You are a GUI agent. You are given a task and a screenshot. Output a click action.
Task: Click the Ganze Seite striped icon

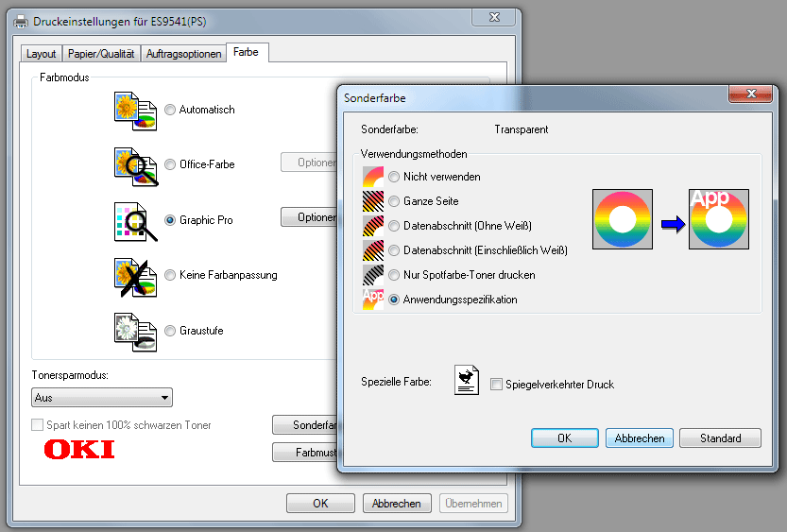coord(374,201)
